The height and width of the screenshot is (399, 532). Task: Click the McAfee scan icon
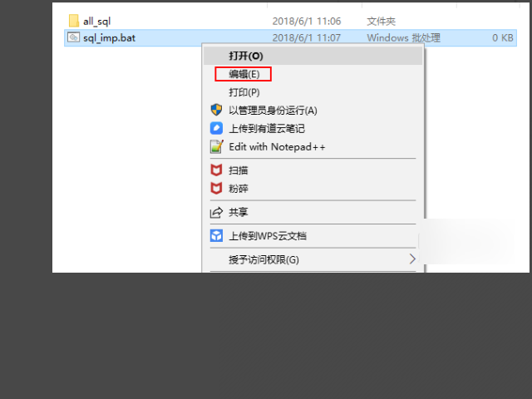[x=216, y=170]
